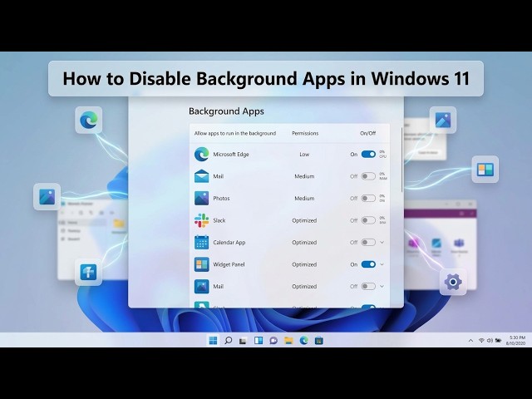
Task: Disable the Widget Panel toggle
Action: coord(368,264)
